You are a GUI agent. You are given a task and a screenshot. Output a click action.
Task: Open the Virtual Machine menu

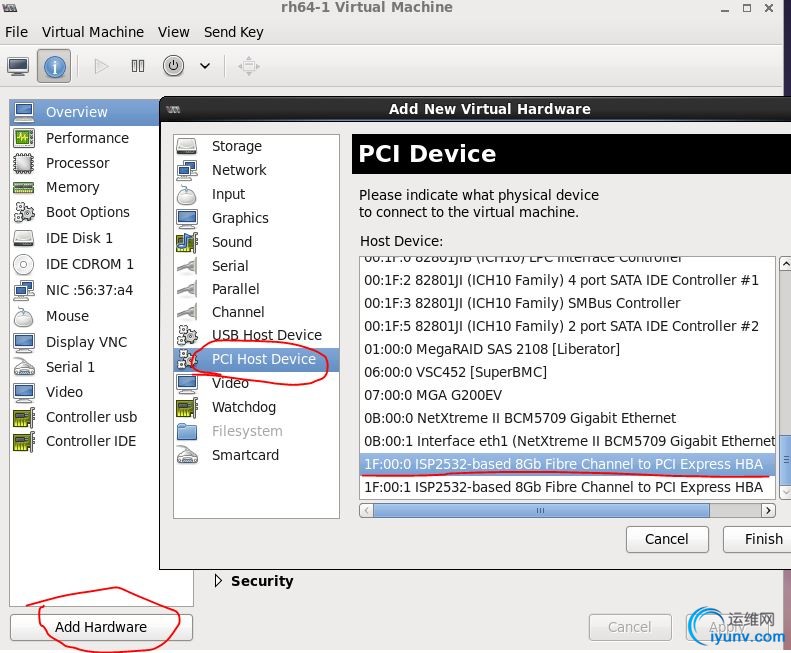point(93,32)
